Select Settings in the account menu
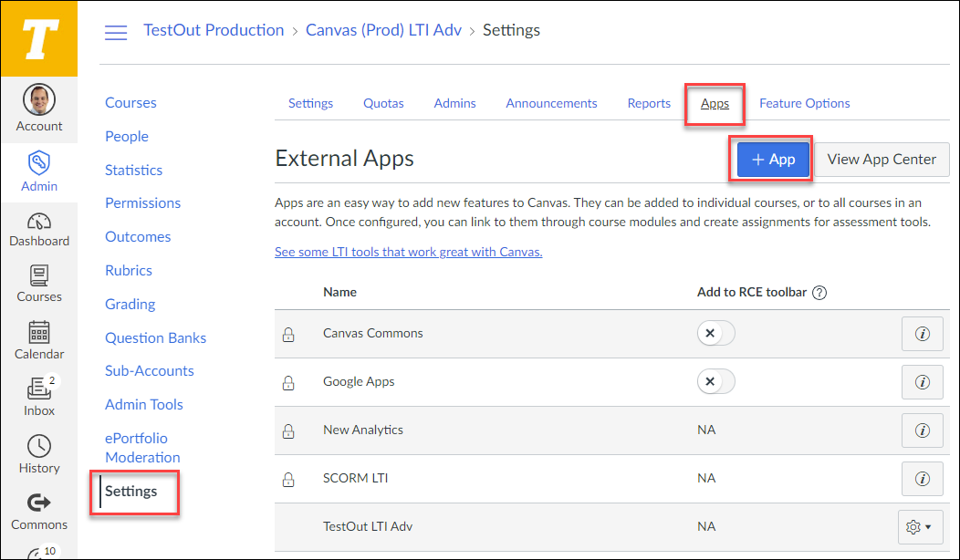The width and height of the screenshot is (960, 560). [131, 492]
